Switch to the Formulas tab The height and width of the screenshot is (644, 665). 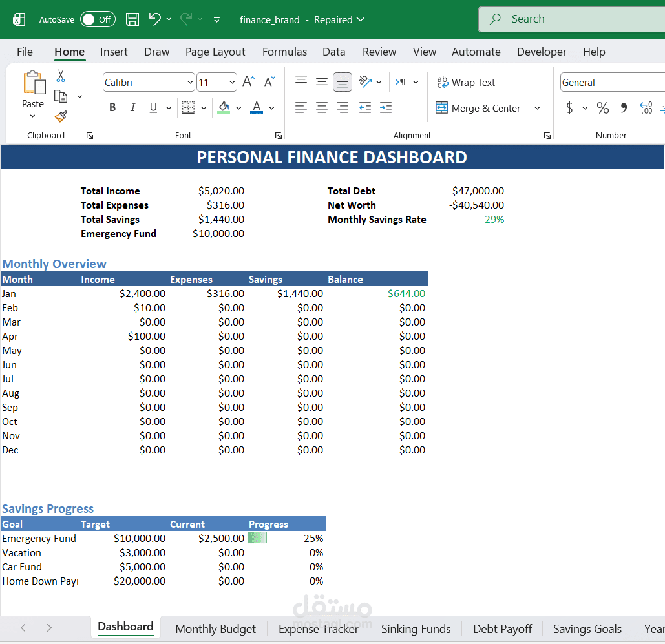pos(284,52)
